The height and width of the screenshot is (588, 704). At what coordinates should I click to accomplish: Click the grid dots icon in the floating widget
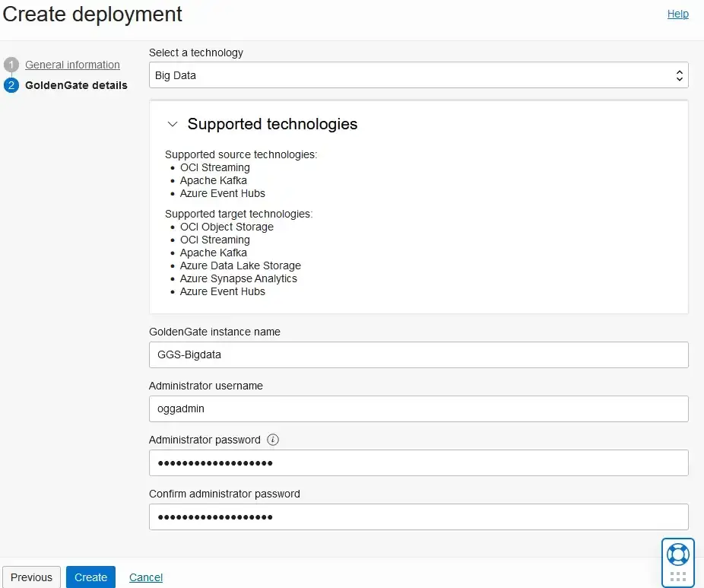coord(677,574)
